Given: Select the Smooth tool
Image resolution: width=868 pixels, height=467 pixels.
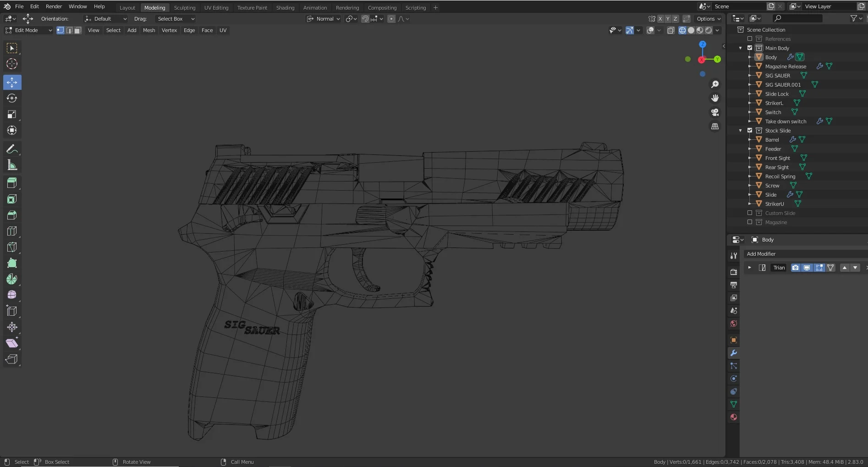Looking at the screenshot, I should click(12, 295).
